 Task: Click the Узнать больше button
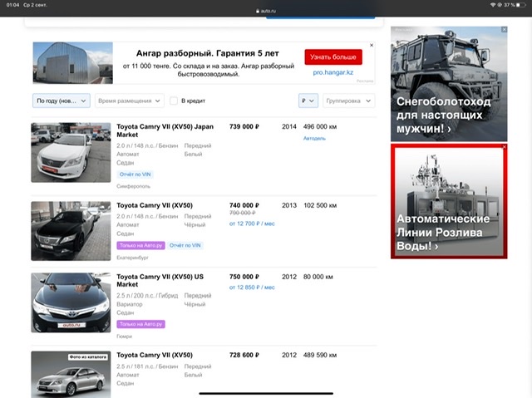pyautogui.click(x=333, y=57)
